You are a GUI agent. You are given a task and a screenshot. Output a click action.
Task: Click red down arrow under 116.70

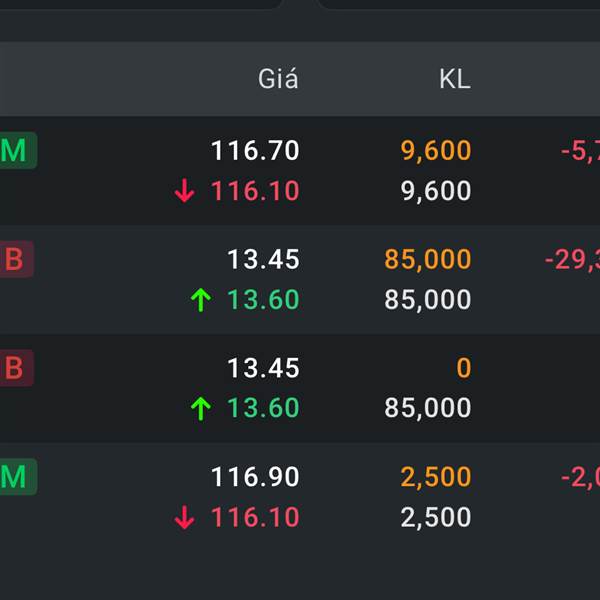184,192
